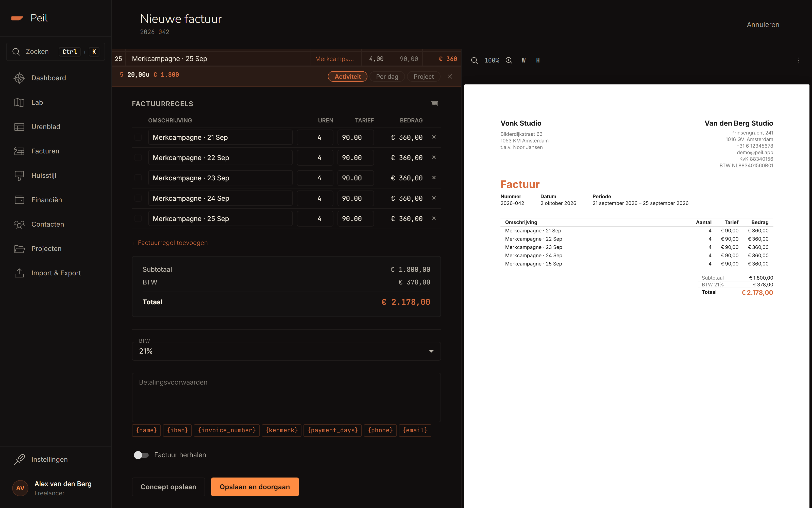Delete the Merkcampagne · 25 Sep invoice line

coord(434,218)
